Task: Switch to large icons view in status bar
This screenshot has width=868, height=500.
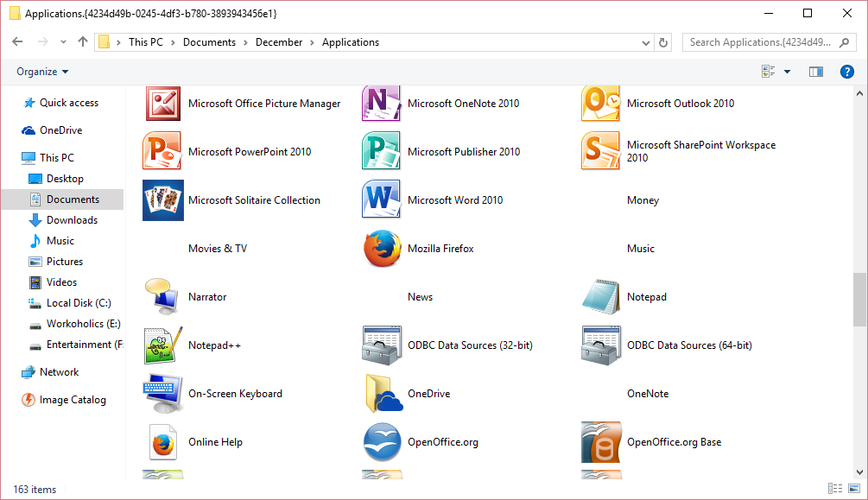Action: tap(854, 489)
